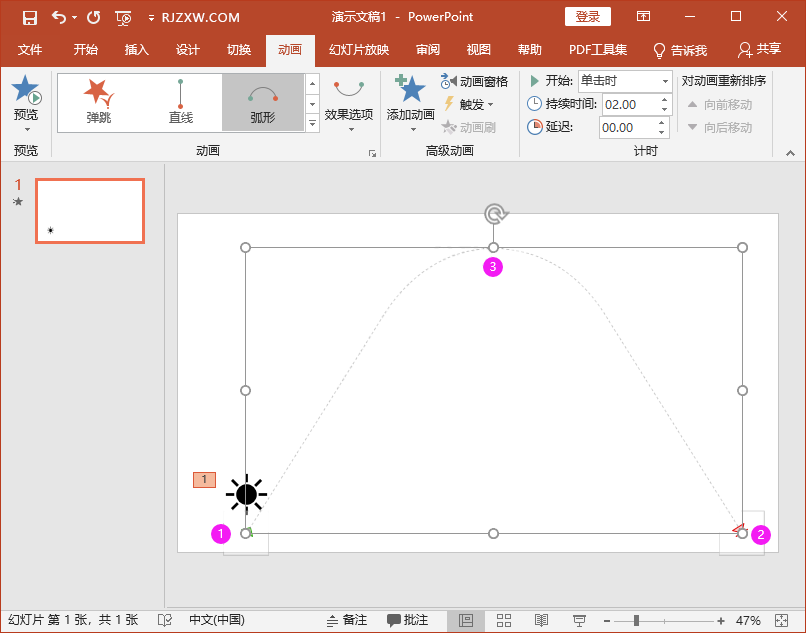The height and width of the screenshot is (633, 806).
Task: Click the 添加动画 add animation star icon
Action: click(x=411, y=90)
